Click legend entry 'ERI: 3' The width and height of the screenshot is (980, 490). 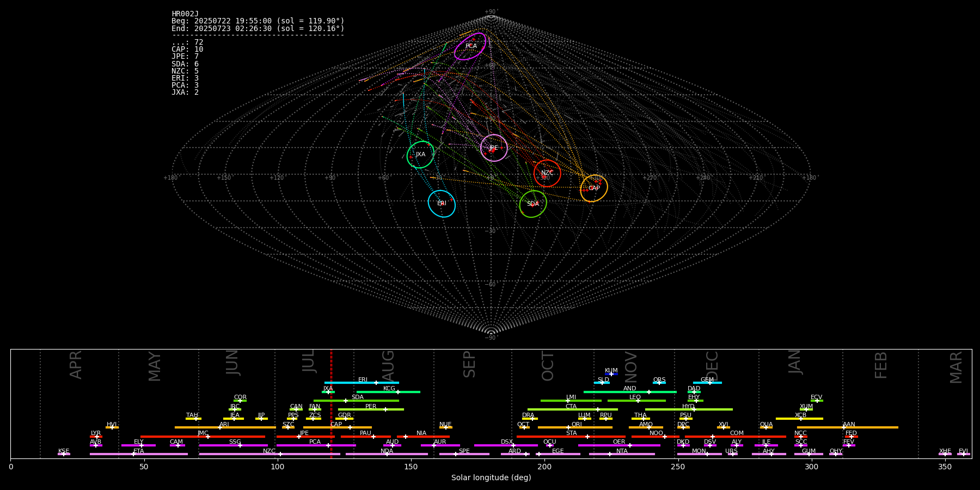[185, 78]
